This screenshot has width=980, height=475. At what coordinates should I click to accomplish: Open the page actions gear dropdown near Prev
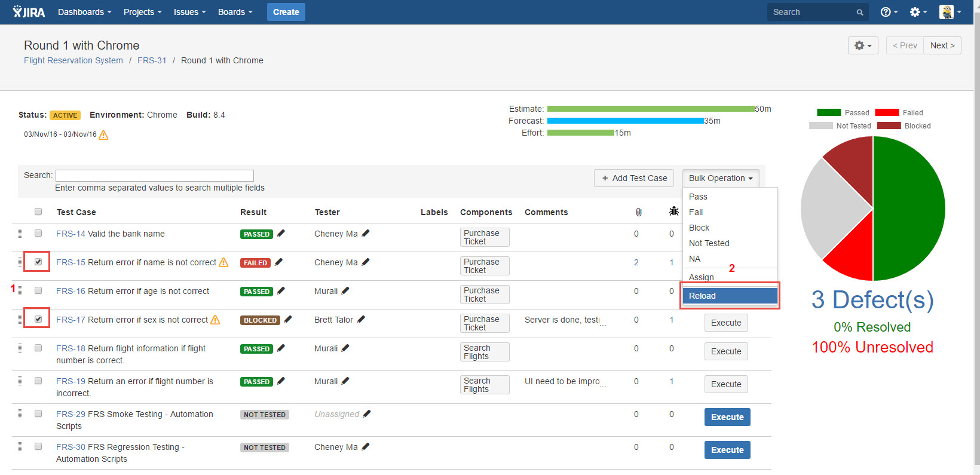coord(863,45)
